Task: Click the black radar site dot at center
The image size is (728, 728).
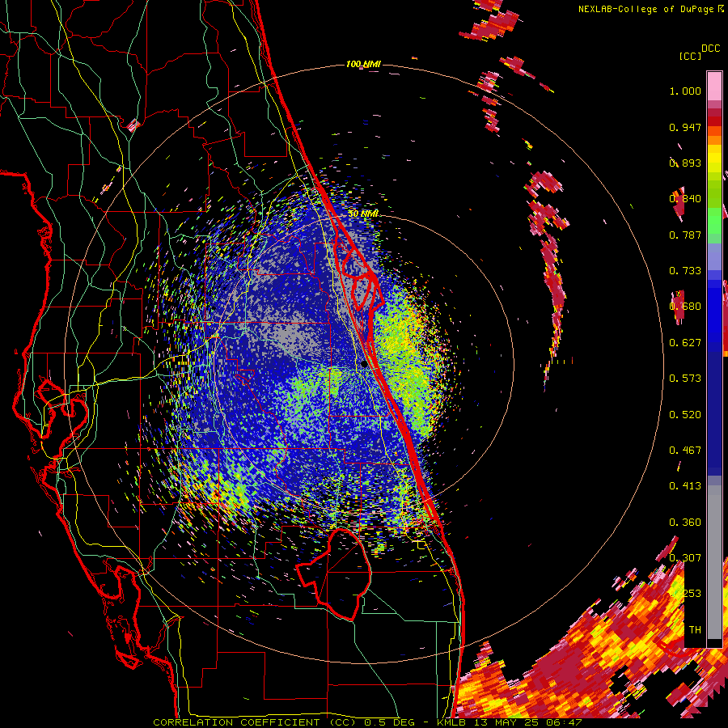Action: point(364,365)
